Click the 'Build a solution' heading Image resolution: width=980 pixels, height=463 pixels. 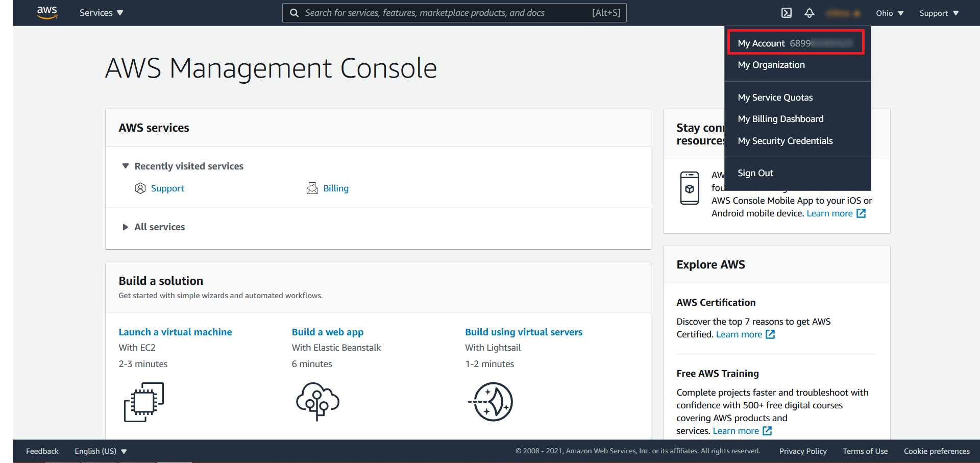click(x=161, y=281)
